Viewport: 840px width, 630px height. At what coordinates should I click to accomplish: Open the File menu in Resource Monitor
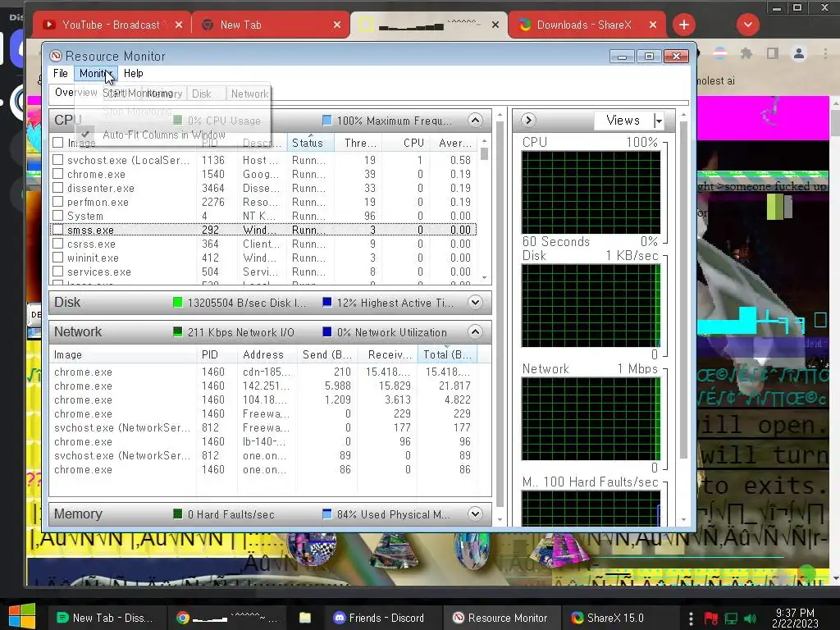pyautogui.click(x=60, y=73)
